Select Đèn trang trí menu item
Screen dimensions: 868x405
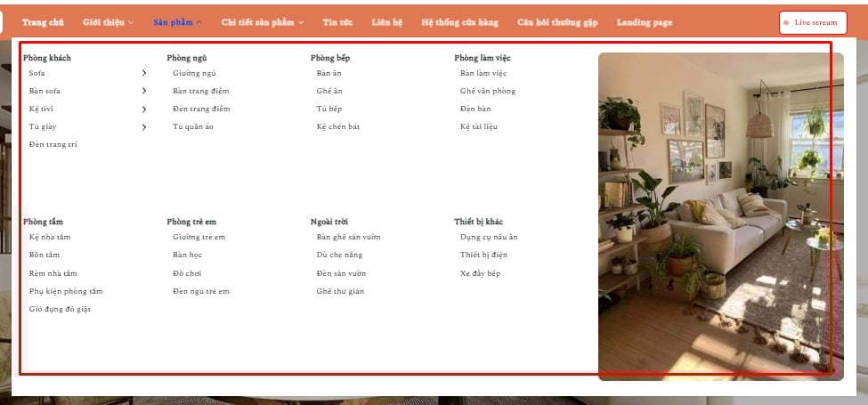(x=53, y=144)
